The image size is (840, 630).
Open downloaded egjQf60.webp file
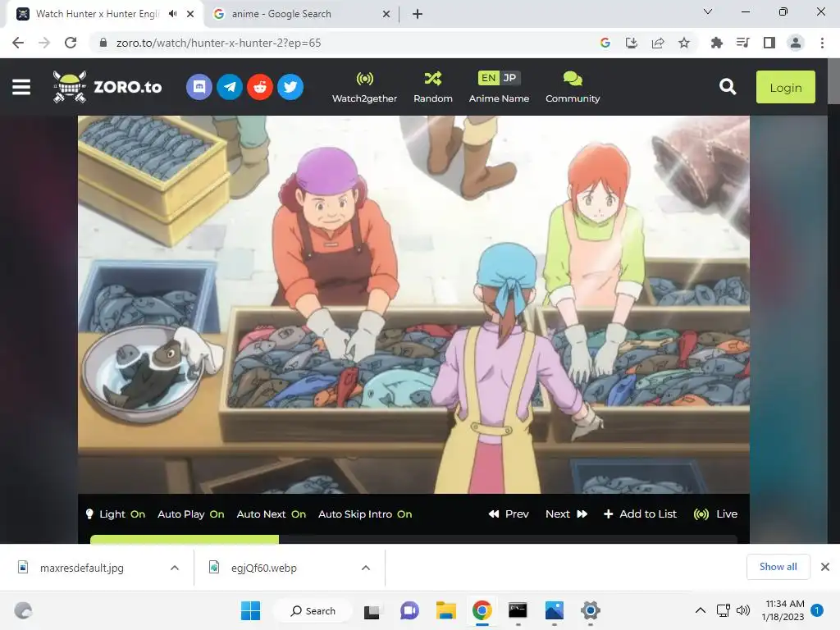pyautogui.click(x=263, y=568)
